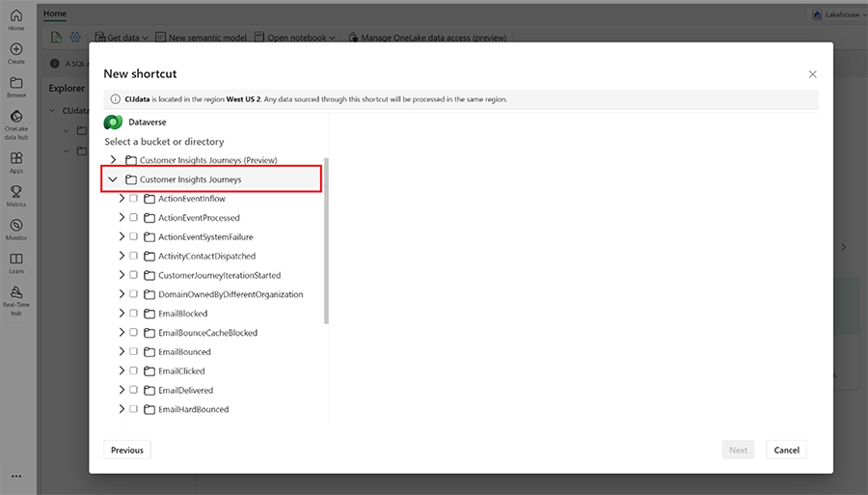Screen dimensions: 868x495
Task: Open OneLake data hub
Action: (x=16, y=124)
